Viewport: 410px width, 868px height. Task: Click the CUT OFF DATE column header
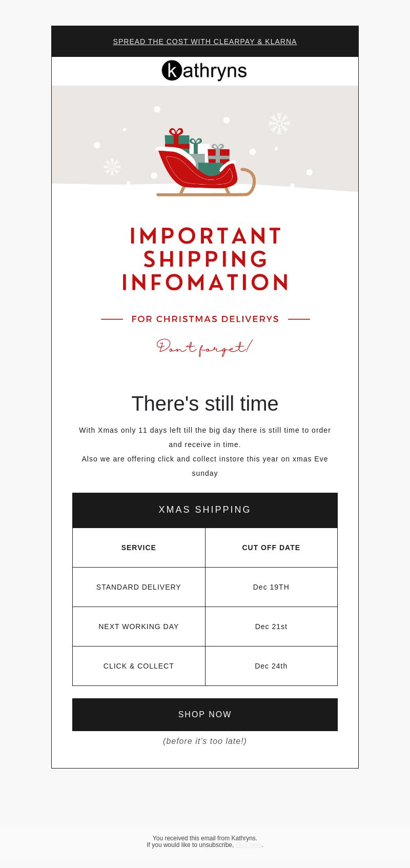pyautogui.click(x=271, y=548)
